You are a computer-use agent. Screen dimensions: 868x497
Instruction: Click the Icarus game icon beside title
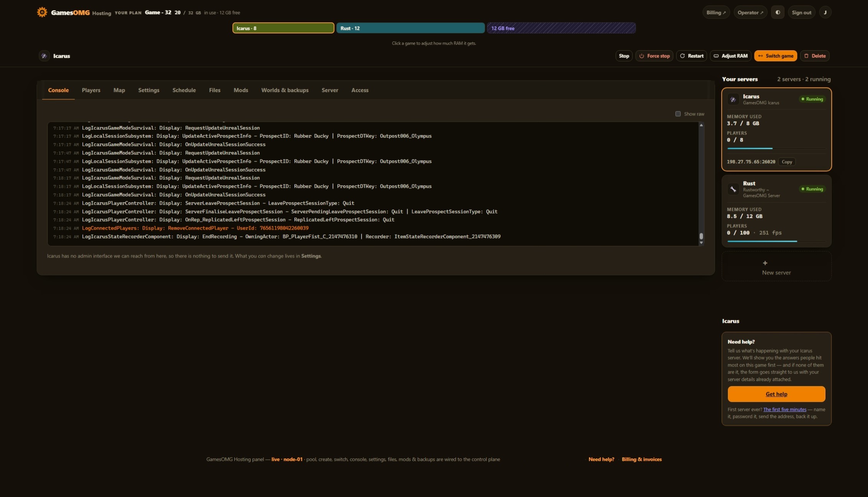(44, 56)
